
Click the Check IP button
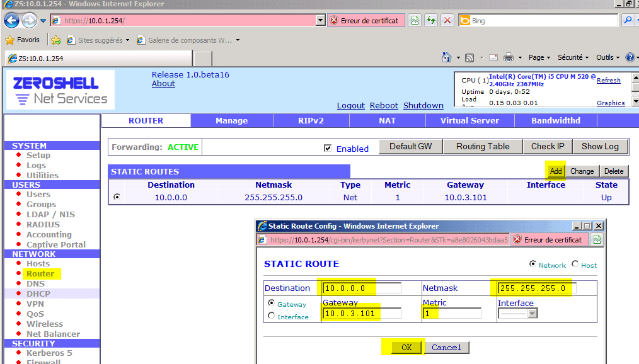point(548,147)
